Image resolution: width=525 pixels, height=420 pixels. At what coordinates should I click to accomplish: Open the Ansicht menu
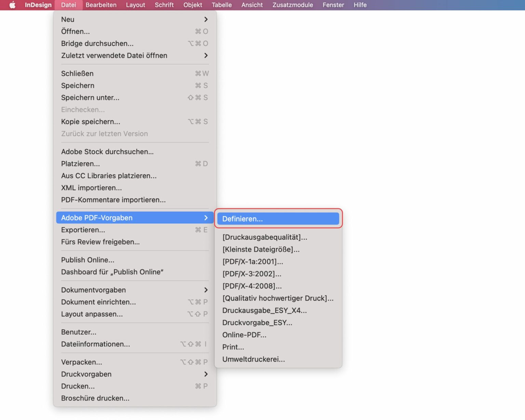tap(252, 5)
